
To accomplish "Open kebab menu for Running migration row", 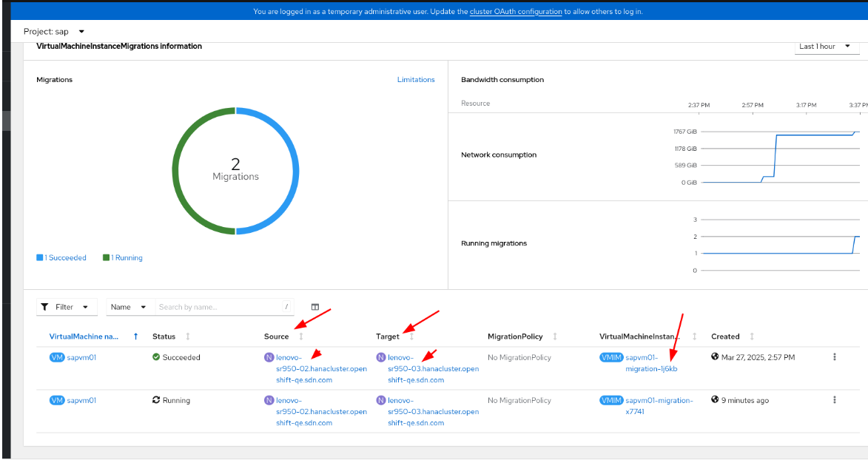I will (x=834, y=399).
